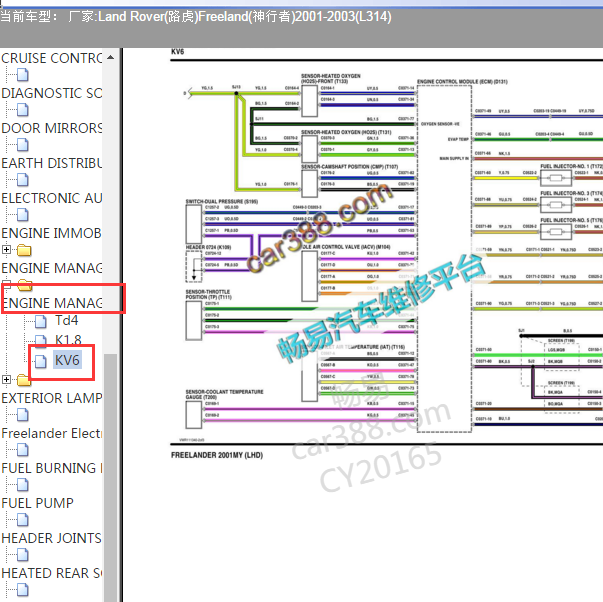Viewport: 603px width, 602px height.
Task: Click page icon between Freelander Elect and FUEL BURNING
Action: tap(23, 450)
